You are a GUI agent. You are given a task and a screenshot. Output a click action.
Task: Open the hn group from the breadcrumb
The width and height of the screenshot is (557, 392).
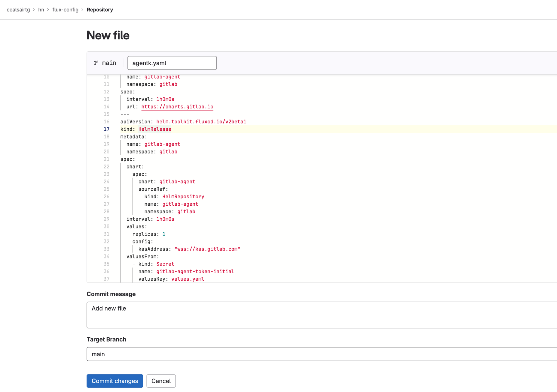[41, 9]
